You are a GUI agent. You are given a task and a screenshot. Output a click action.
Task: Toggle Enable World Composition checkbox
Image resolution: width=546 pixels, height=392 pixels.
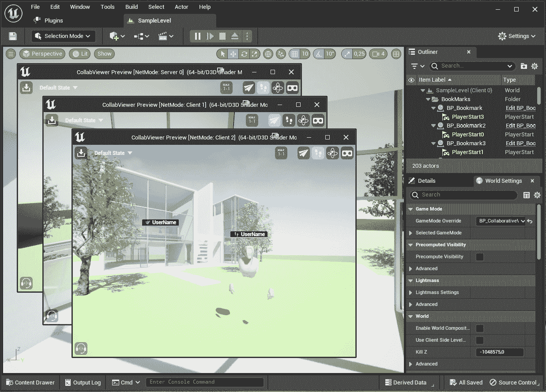[x=479, y=328]
